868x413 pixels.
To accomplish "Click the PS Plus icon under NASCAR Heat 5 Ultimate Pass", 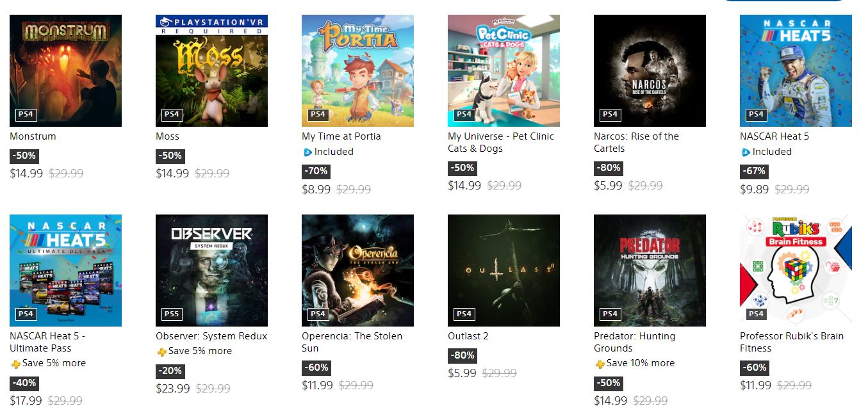I will click(x=15, y=364).
